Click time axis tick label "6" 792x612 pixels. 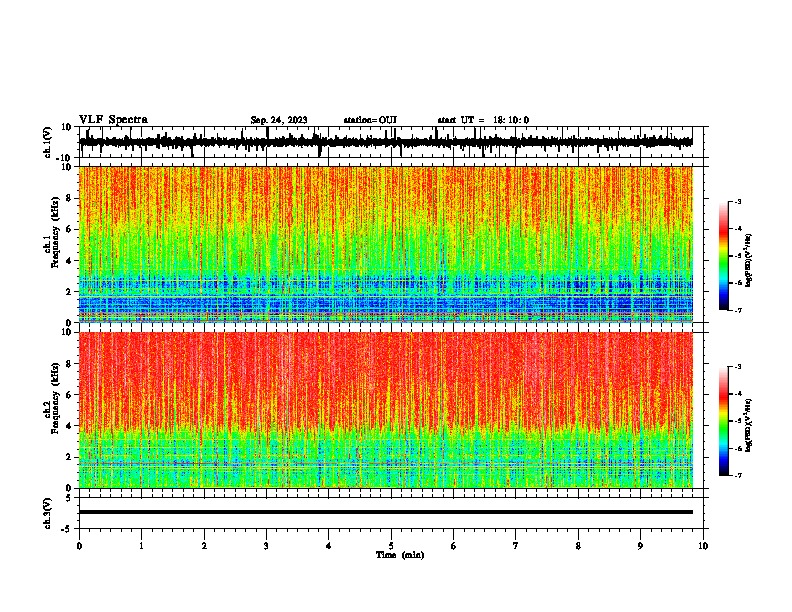pos(454,546)
